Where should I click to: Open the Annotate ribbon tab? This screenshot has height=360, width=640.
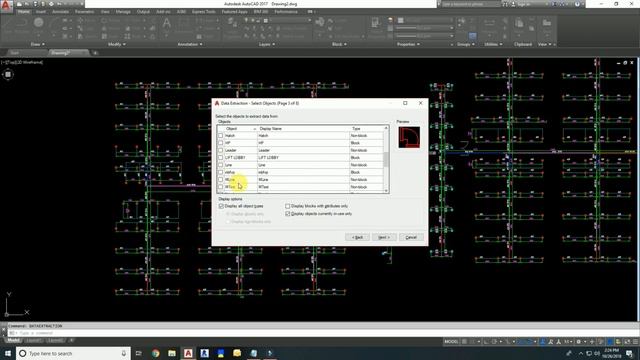click(x=60, y=12)
